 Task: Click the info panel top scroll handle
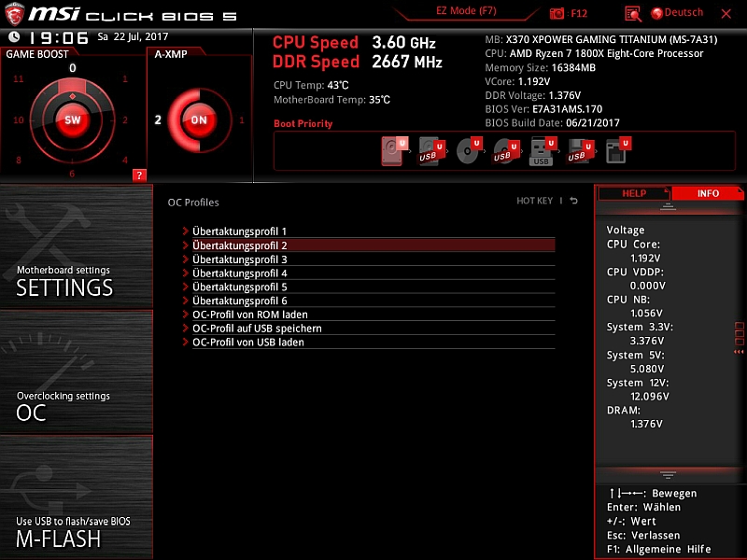coord(668,206)
